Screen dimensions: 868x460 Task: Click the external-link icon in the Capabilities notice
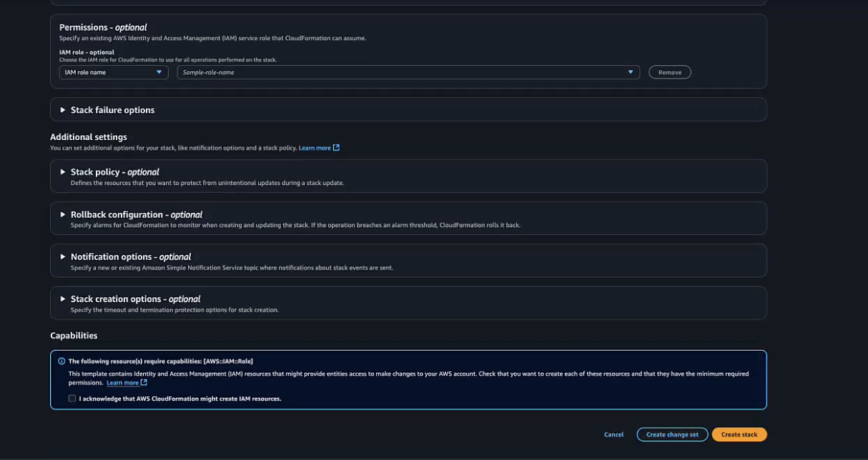pyautogui.click(x=144, y=383)
